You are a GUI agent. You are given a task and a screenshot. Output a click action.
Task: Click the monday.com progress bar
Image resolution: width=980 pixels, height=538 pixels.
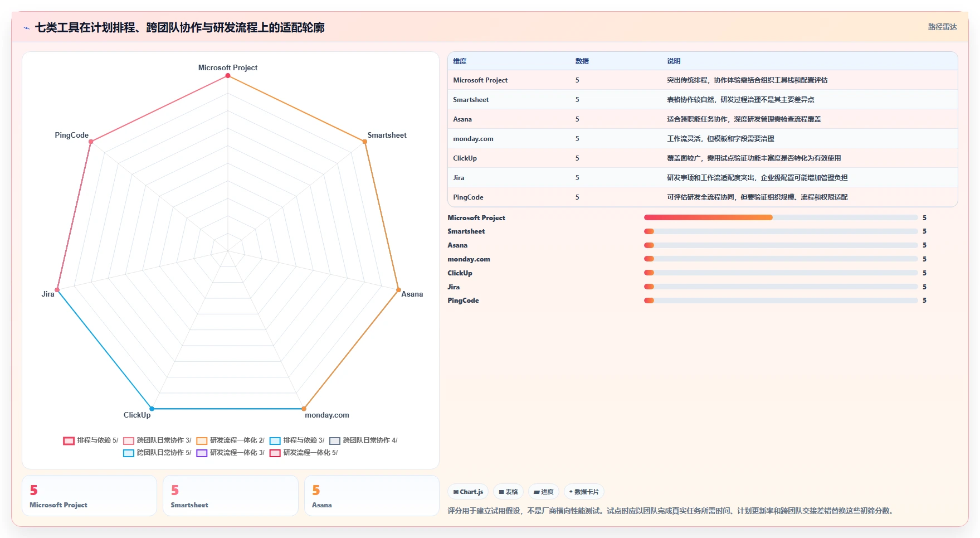[x=781, y=259]
